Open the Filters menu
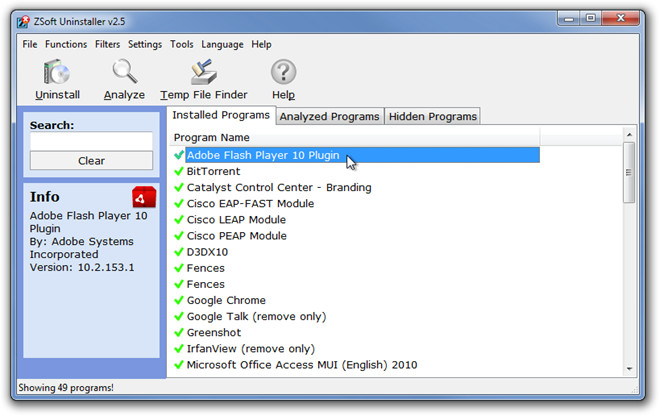This screenshot has height=416, width=660. point(107,44)
